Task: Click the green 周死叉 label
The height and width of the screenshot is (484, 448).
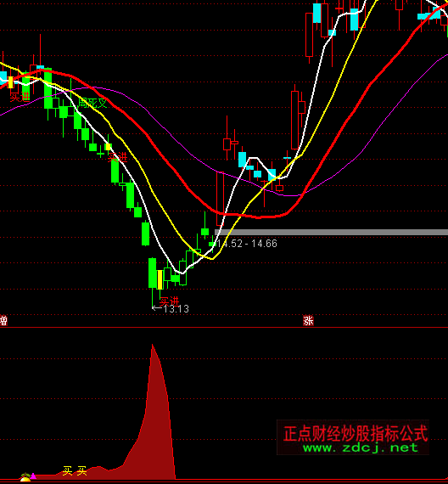Action: coord(92,103)
